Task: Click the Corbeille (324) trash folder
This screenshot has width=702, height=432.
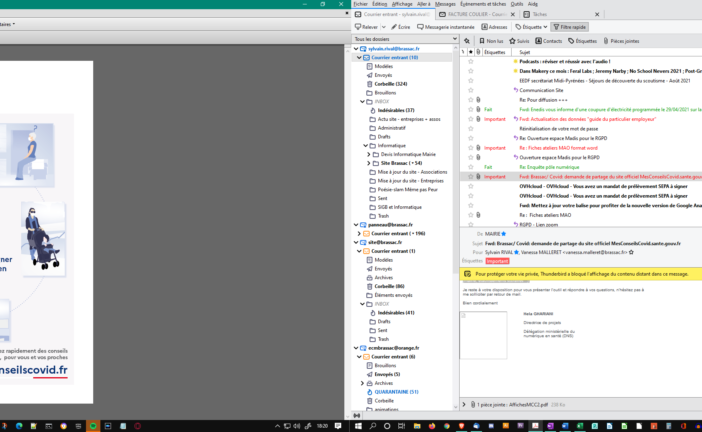Action: point(388,84)
